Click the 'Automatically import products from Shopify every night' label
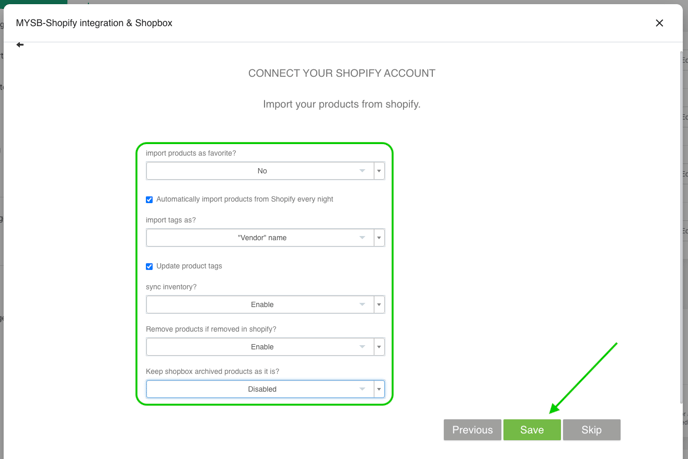The height and width of the screenshot is (459, 688). (245, 200)
